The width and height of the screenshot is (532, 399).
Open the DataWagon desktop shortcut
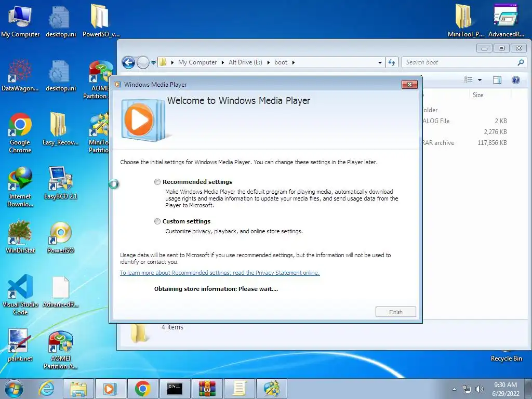pyautogui.click(x=20, y=75)
